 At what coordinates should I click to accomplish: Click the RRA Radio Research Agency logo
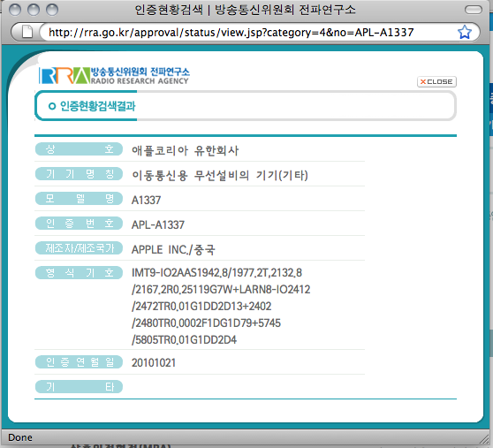click(x=114, y=76)
